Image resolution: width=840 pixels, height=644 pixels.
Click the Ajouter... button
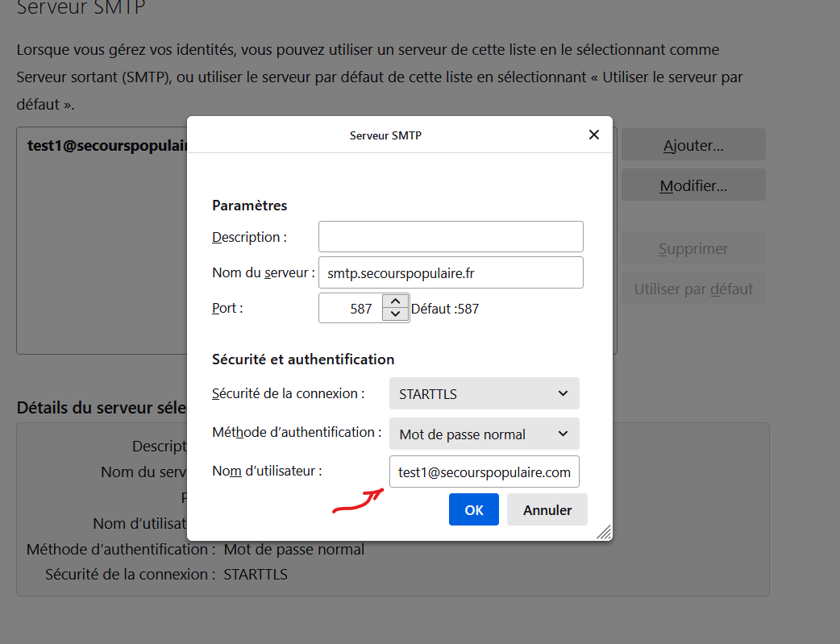[x=693, y=145]
